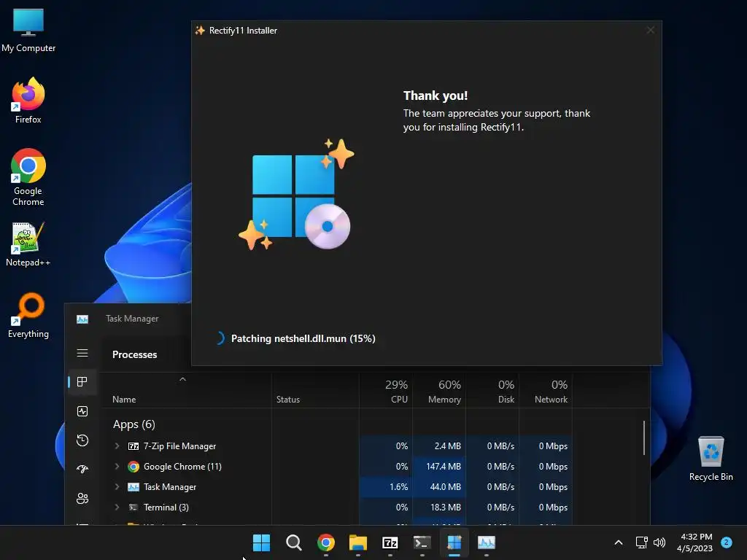Open Task Manager hamburger navigation menu
This screenshot has height=560, width=747.
point(82,353)
